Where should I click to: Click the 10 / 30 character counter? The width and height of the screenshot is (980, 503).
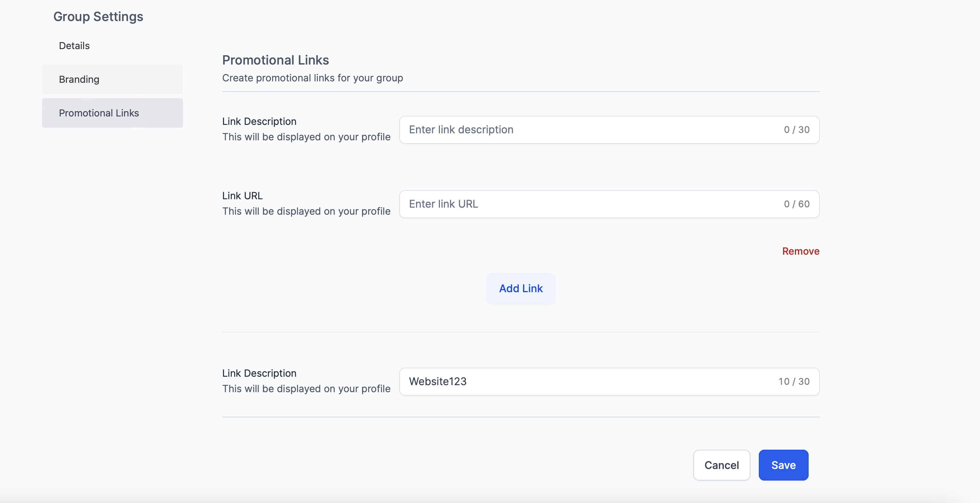(794, 382)
